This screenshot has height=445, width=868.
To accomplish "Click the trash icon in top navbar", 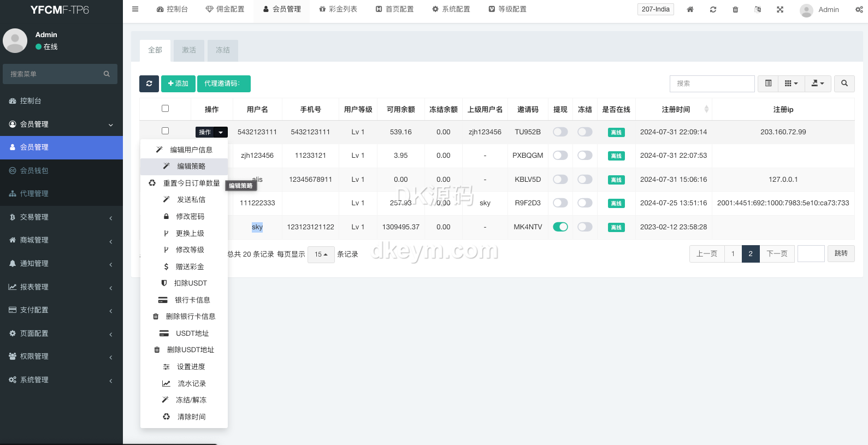I will pyautogui.click(x=735, y=10).
